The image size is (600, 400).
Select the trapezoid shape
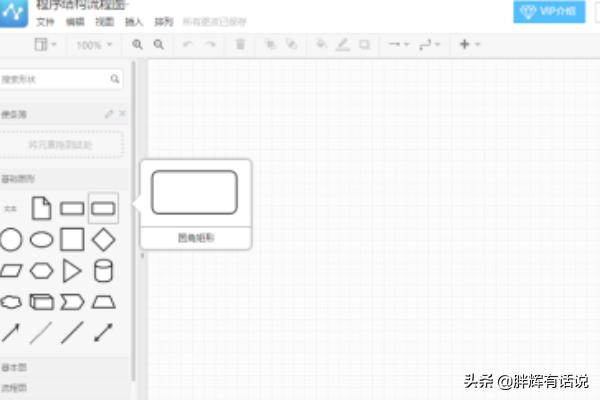coord(103,302)
